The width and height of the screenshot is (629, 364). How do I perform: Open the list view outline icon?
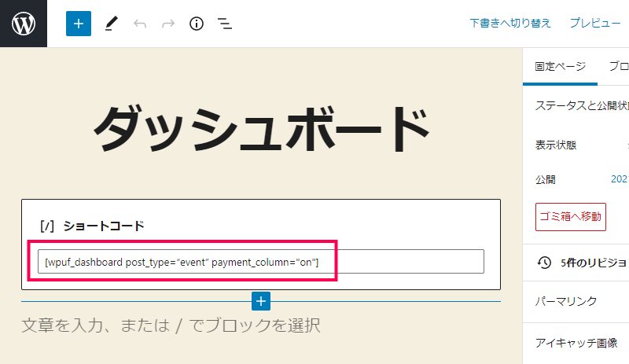coord(225,24)
